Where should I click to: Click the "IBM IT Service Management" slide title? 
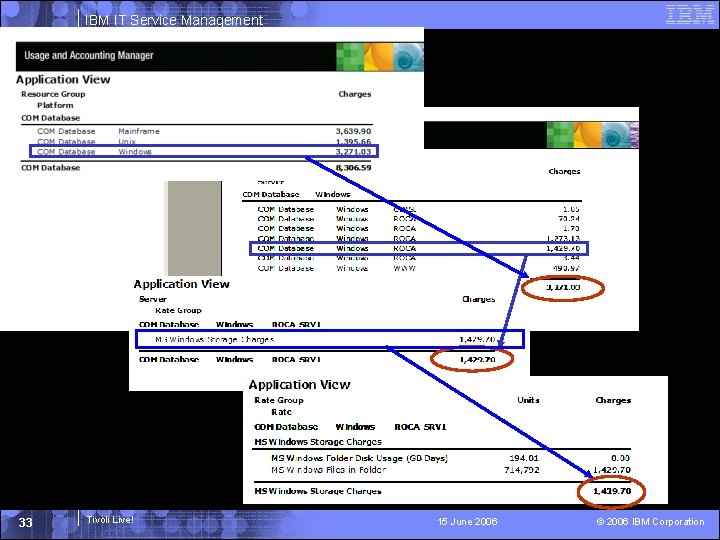(174, 20)
